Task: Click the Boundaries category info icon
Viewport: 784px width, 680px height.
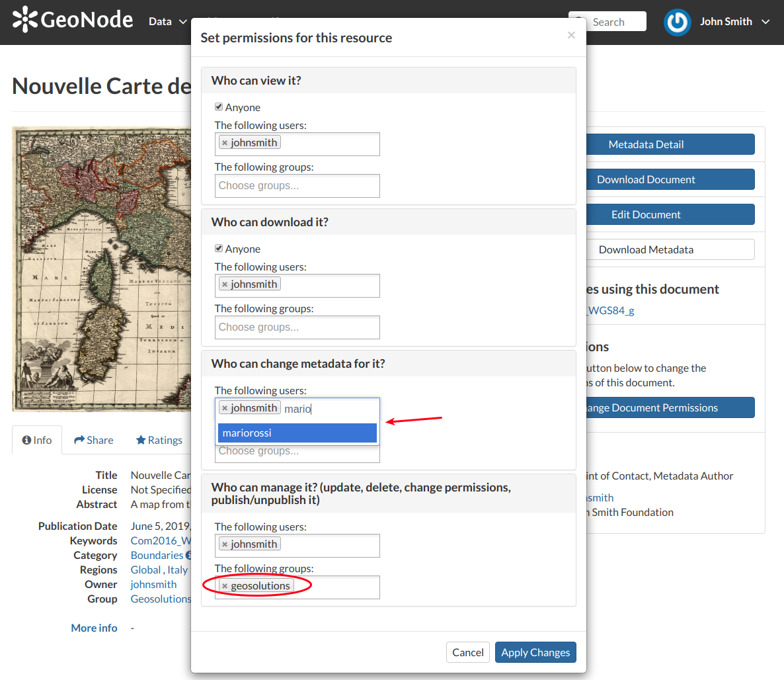Action: click(188, 555)
